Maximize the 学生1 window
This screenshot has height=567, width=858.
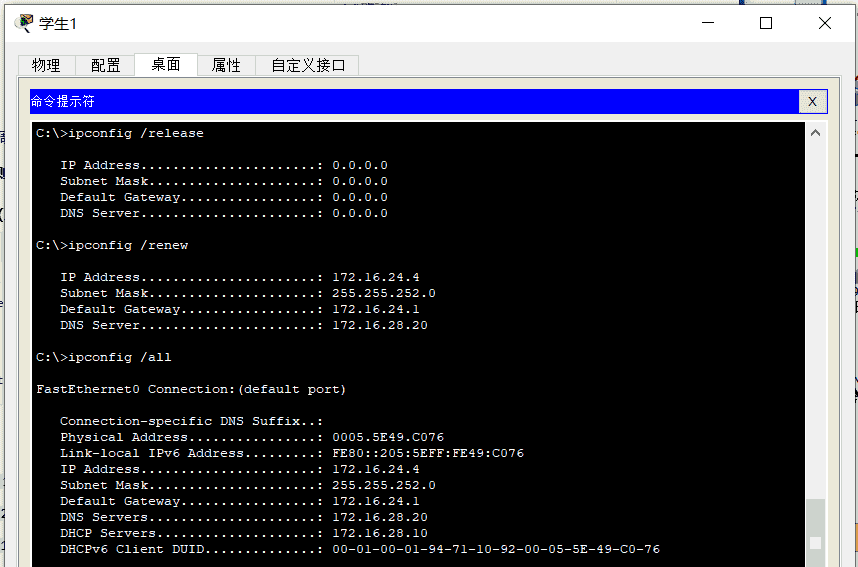click(766, 23)
